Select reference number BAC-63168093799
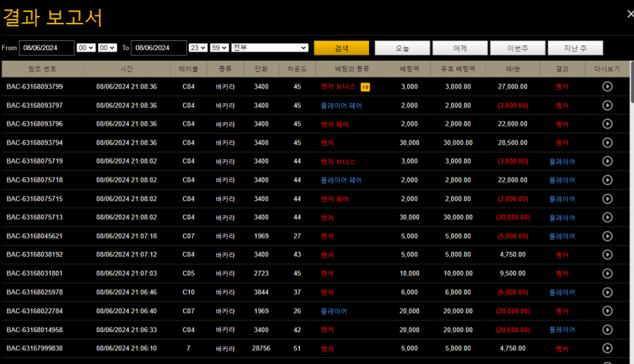The image size is (634, 364). coord(34,86)
